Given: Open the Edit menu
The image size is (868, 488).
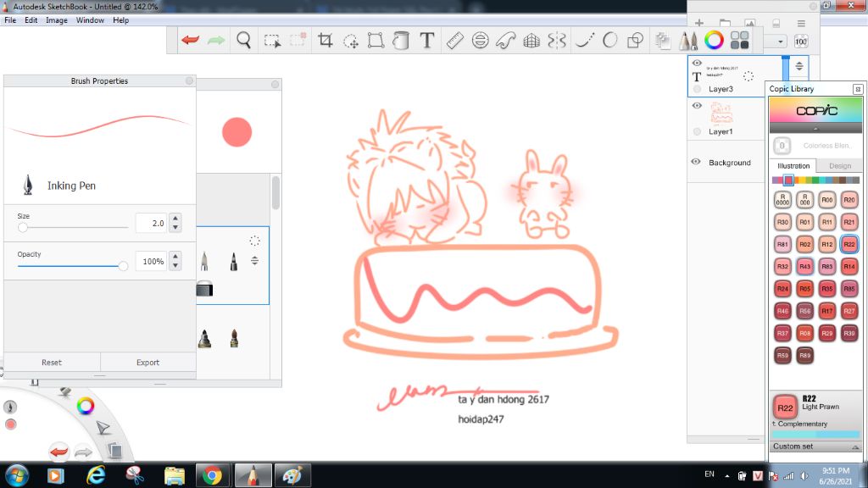Looking at the screenshot, I should click(31, 20).
